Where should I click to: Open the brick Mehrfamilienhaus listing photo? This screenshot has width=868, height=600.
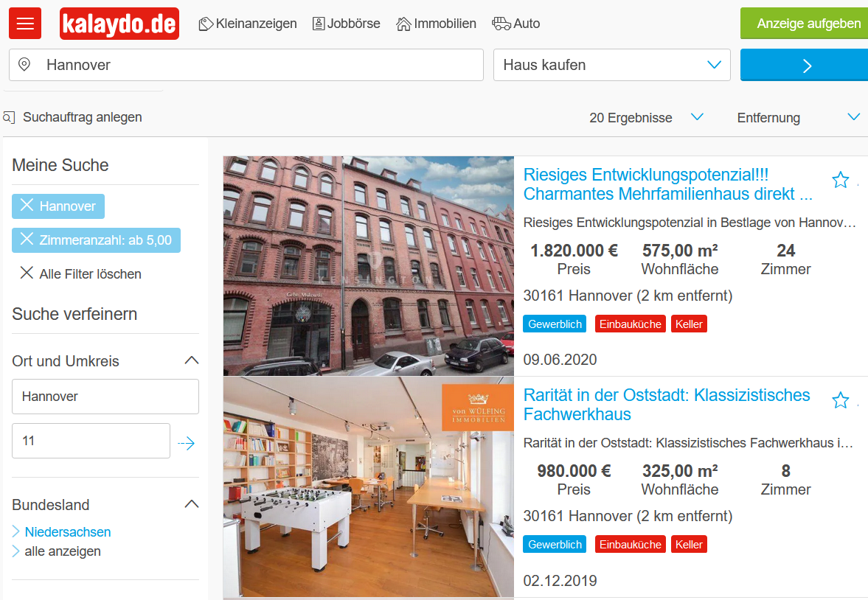click(x=368, y=265)
